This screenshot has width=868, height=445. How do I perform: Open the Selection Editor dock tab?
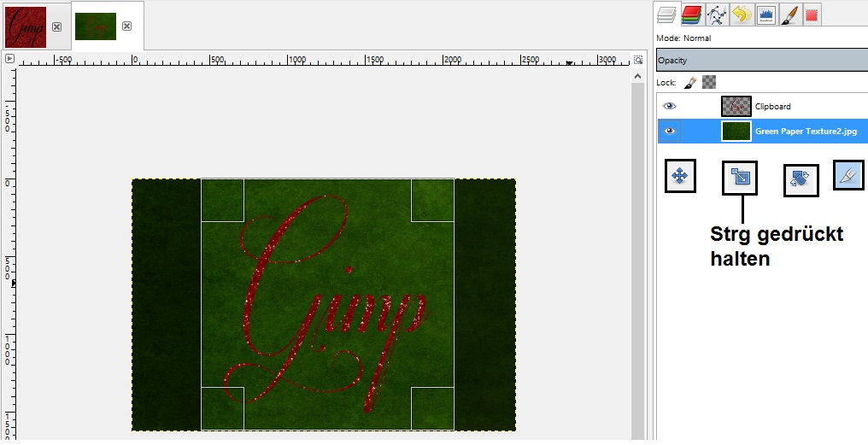coord(812,15)
